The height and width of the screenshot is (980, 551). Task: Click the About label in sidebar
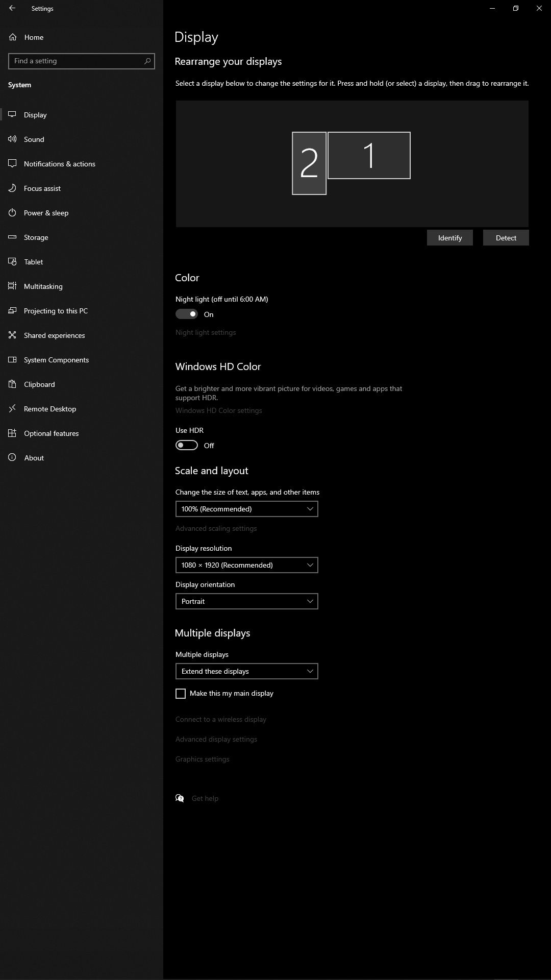tap(34, 458)
